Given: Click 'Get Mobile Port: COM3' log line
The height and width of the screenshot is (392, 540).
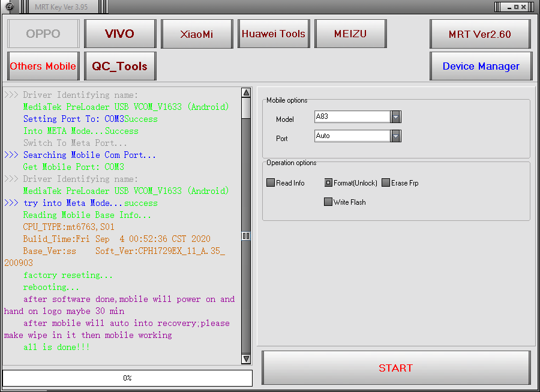Looking at the screenshot, I should [74, 167].
